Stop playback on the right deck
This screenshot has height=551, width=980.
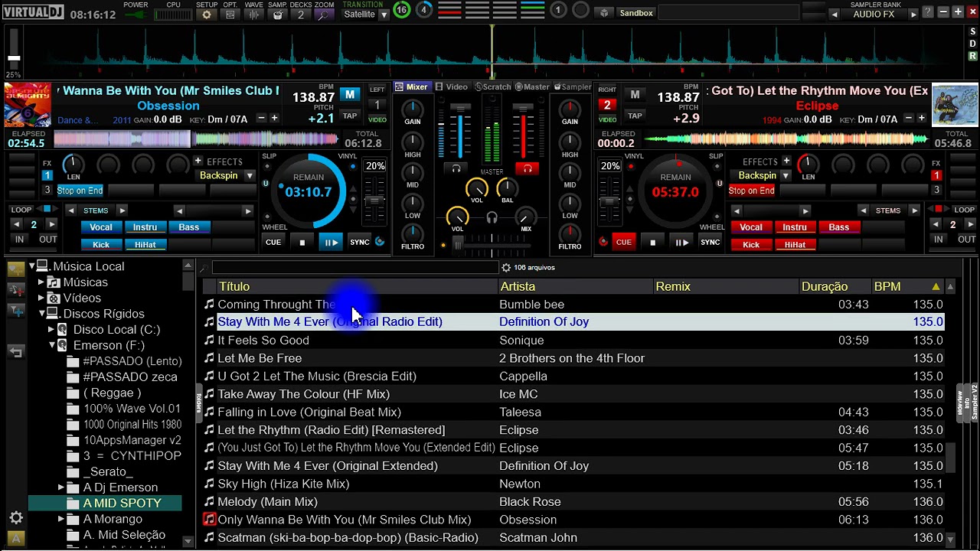point(652,243)
